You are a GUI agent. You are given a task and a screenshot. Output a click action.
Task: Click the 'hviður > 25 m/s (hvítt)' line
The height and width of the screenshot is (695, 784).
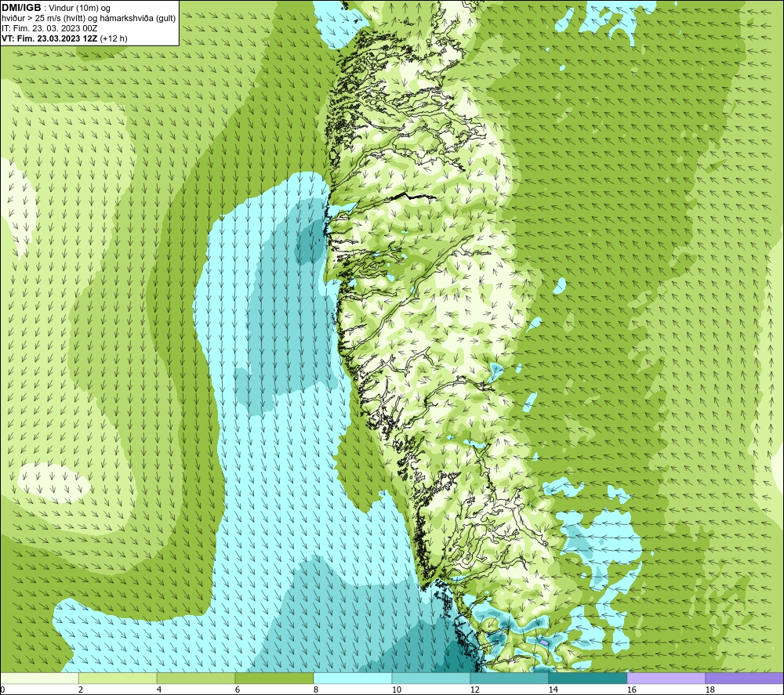pyautogui.click(x=89, y=19)
